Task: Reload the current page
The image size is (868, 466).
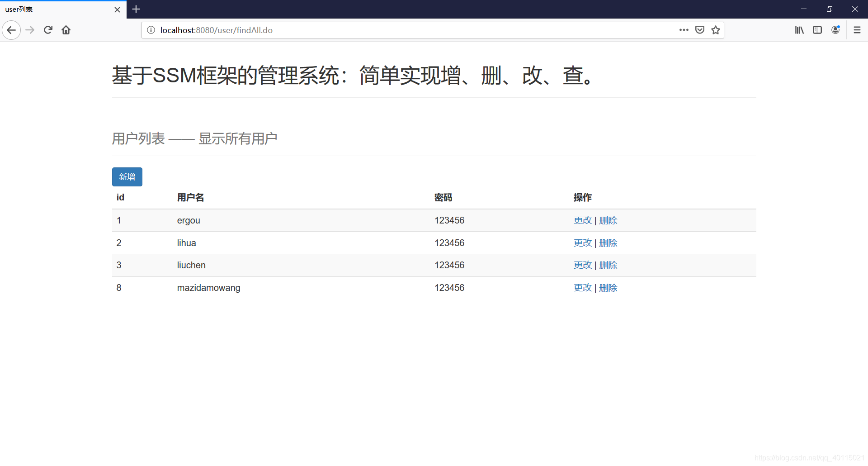Action: tap(48, 30)
